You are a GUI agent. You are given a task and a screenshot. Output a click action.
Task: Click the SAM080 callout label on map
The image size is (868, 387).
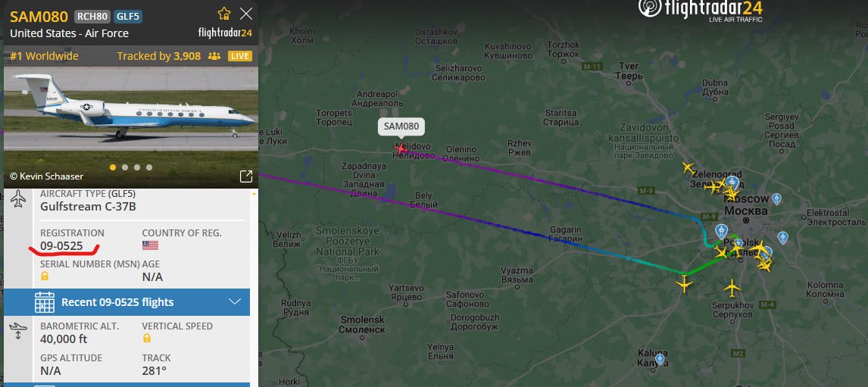tap(401, 126)
